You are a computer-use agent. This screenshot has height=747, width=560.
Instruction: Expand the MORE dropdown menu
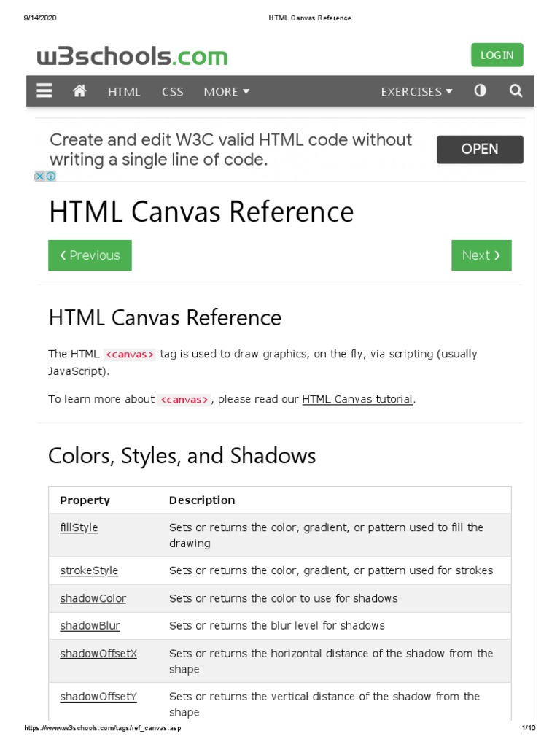[x=227, y=92]
